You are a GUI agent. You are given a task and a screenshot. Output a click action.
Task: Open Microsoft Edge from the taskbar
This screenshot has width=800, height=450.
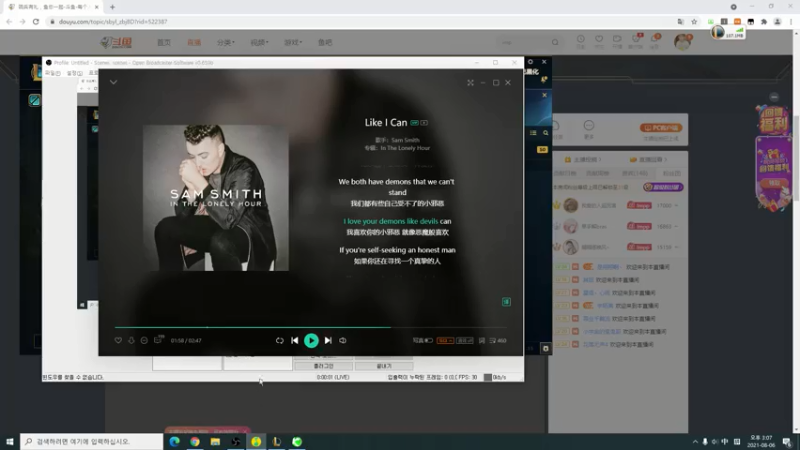(174, 441)
